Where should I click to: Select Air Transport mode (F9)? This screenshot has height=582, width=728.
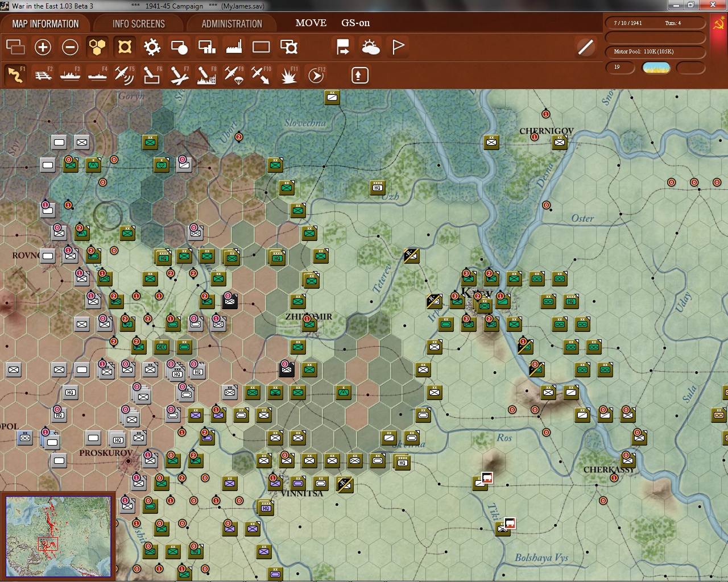[234, 75]
